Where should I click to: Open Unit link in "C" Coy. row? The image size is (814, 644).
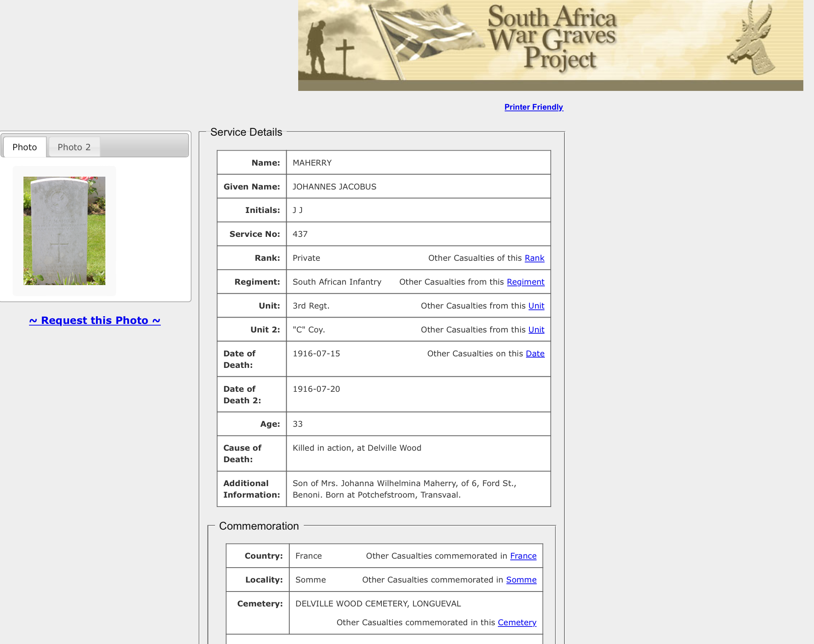pos(536,330)
